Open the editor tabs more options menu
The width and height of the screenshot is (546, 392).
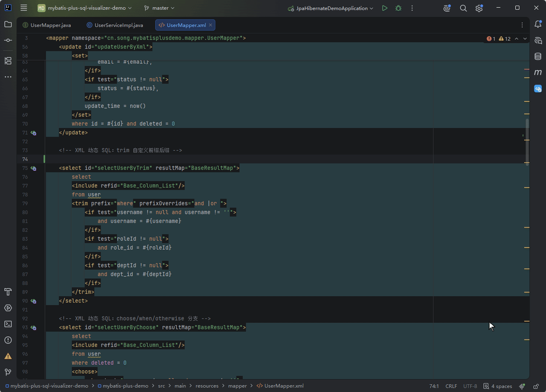coord(522,25)
